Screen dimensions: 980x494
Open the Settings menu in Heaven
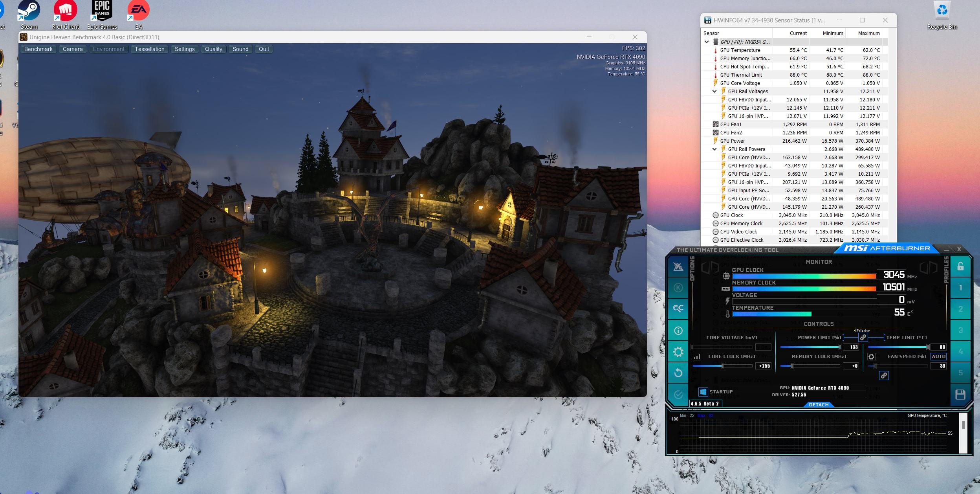point(185,49)
